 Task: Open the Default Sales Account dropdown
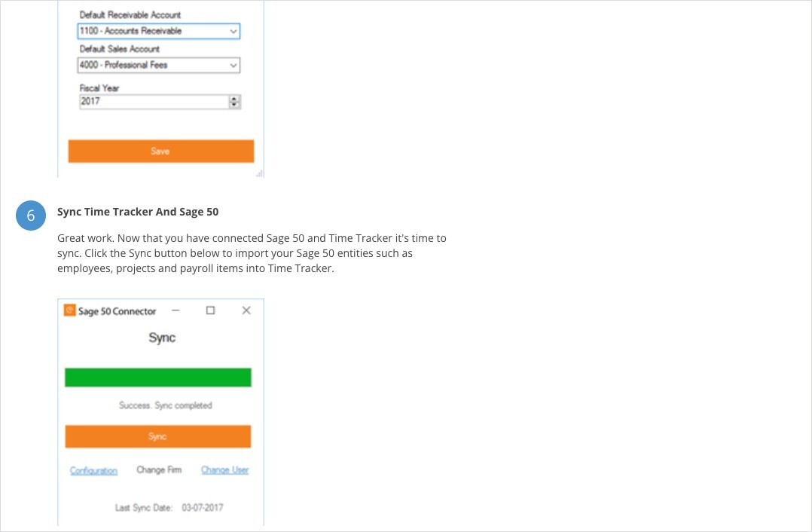coord(158,66)
